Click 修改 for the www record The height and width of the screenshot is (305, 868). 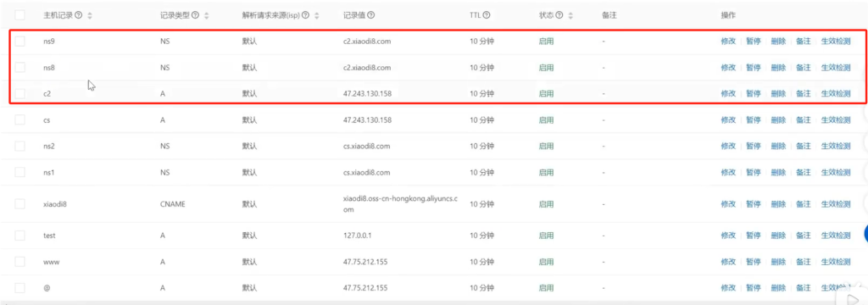pos(728,262)
